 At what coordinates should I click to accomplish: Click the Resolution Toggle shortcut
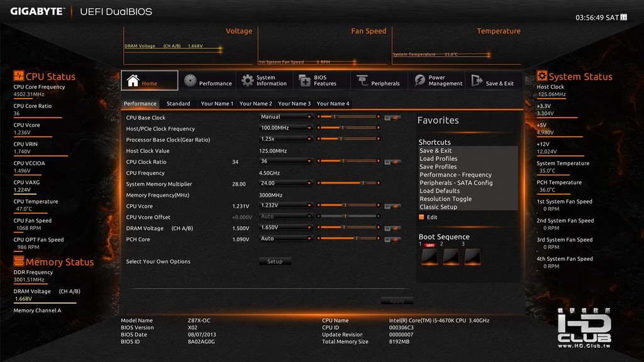(445, 199)
